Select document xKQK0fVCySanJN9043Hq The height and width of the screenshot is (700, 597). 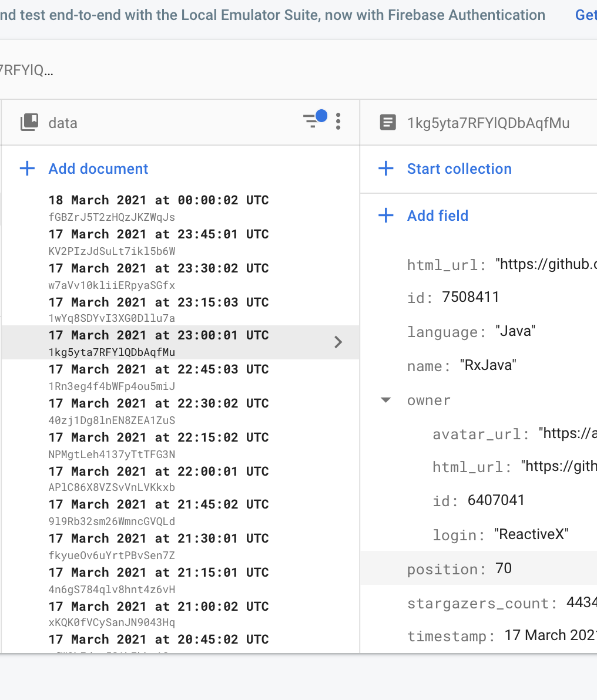112,622
